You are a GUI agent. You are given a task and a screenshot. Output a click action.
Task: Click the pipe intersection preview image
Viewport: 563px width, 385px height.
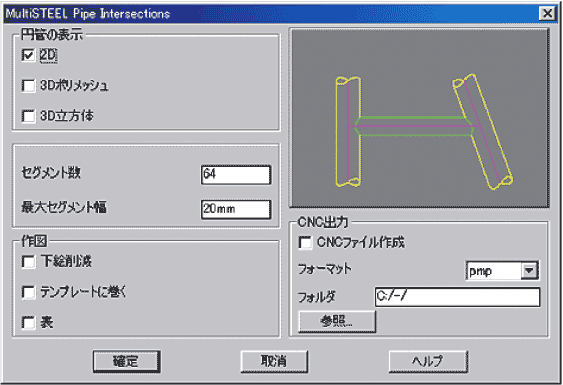click(x=419, y=118)
